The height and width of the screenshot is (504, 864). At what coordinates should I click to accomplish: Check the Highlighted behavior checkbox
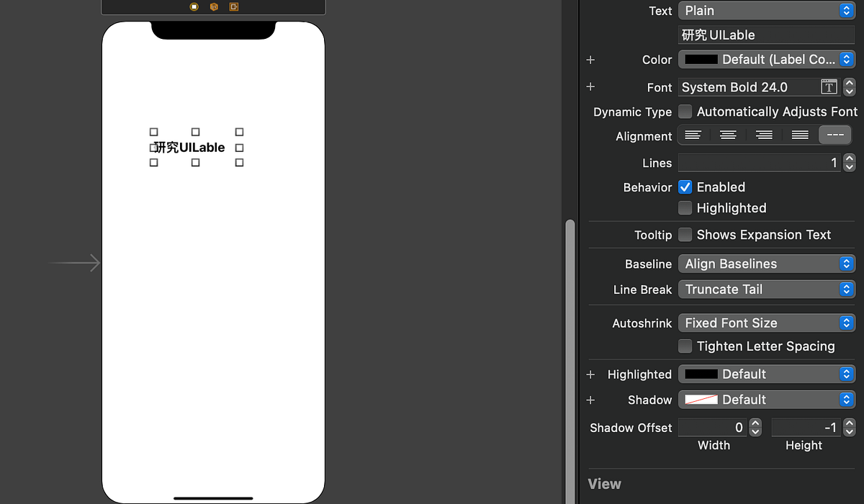point(685,208)
